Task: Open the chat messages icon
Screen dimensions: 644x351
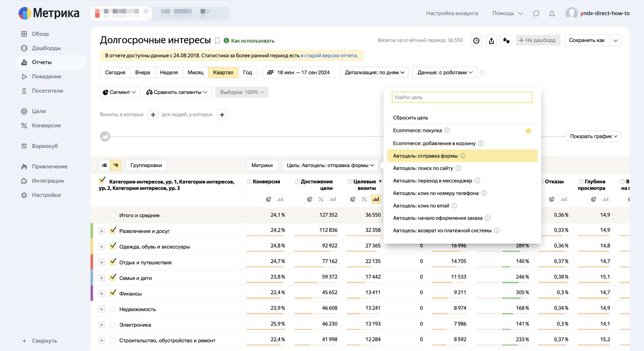Action: click(536, 13)
